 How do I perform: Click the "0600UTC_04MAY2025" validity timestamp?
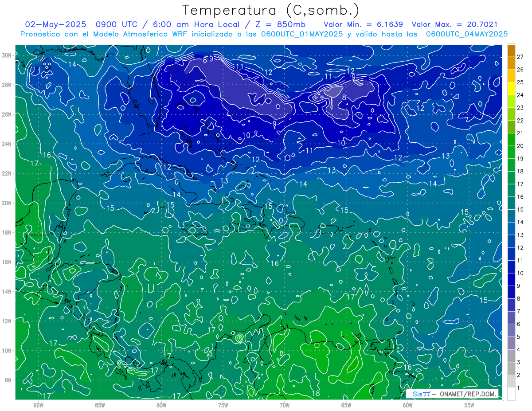(x=466, y=34)
